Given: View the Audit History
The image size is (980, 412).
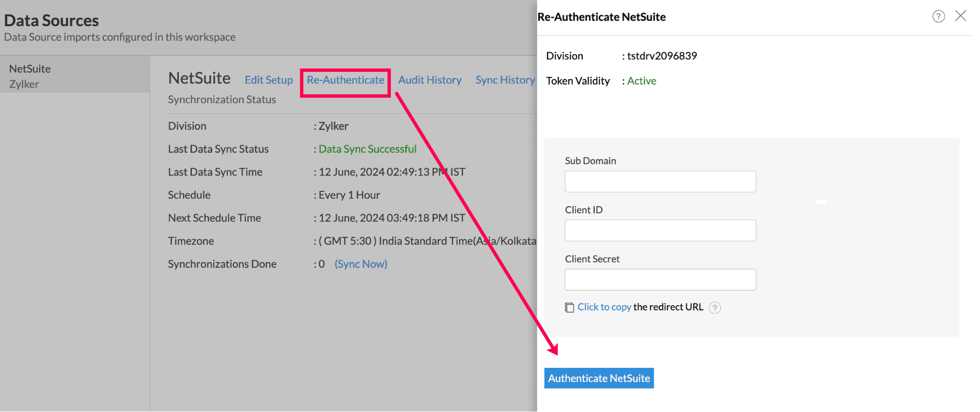Looking at the screenshot, I should (430, 80).
